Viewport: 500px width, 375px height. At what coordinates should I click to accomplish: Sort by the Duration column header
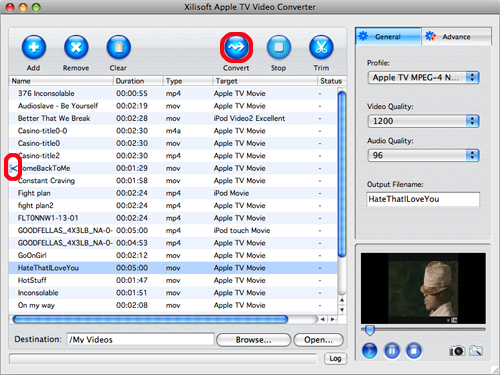pyautogui.click(x=138, y=81)
